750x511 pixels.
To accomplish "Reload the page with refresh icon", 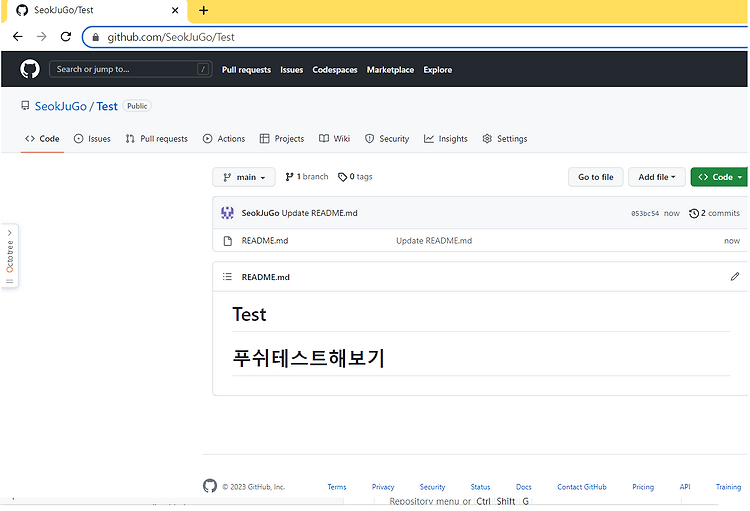I will 66,37.
